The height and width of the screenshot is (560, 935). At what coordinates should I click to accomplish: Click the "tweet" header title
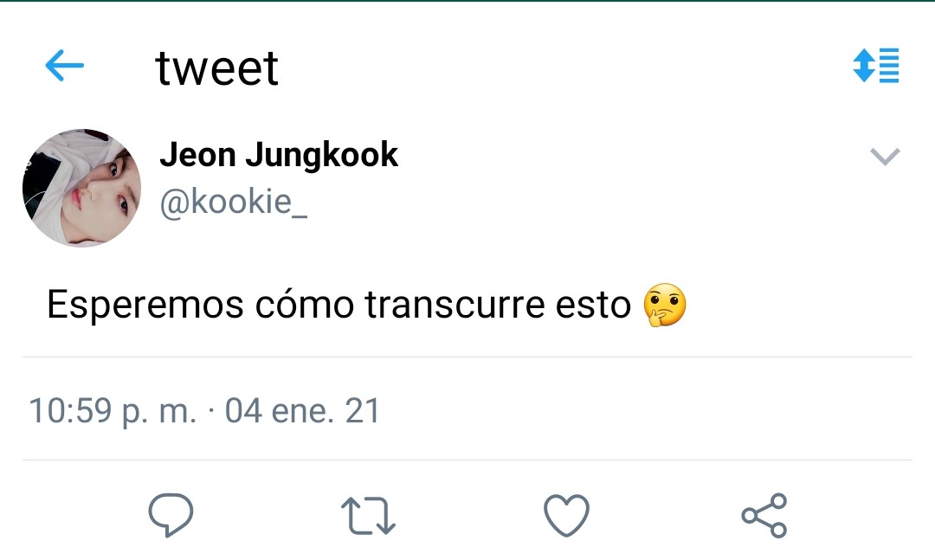216,68
